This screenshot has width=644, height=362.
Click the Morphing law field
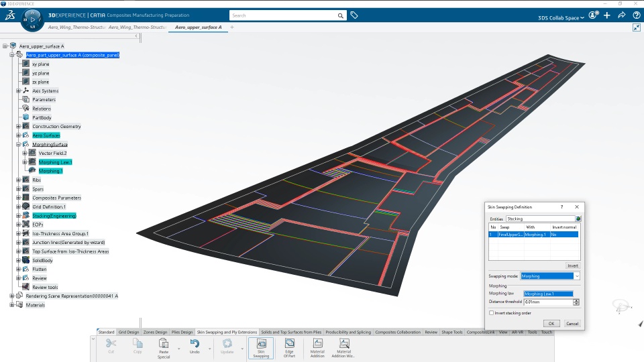(x=548, y=294)
